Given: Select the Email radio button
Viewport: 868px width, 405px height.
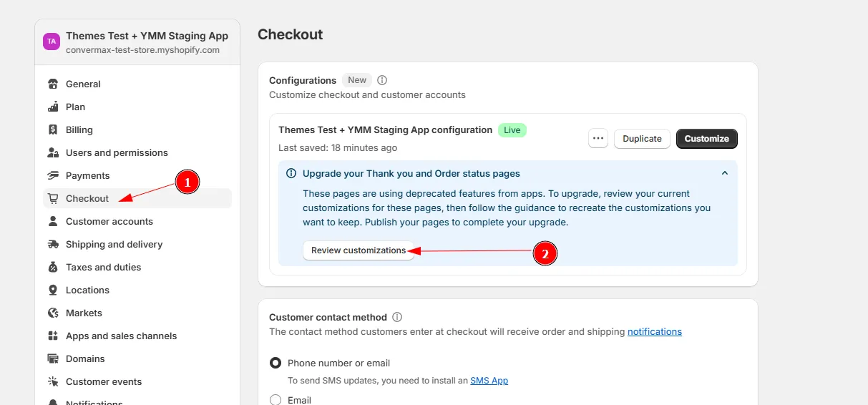Looking at the screenshot, I should coord(275,400).
